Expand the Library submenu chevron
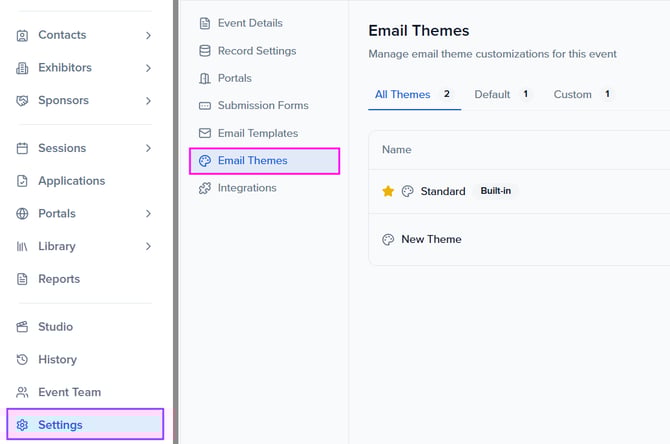 click(148, 246)
